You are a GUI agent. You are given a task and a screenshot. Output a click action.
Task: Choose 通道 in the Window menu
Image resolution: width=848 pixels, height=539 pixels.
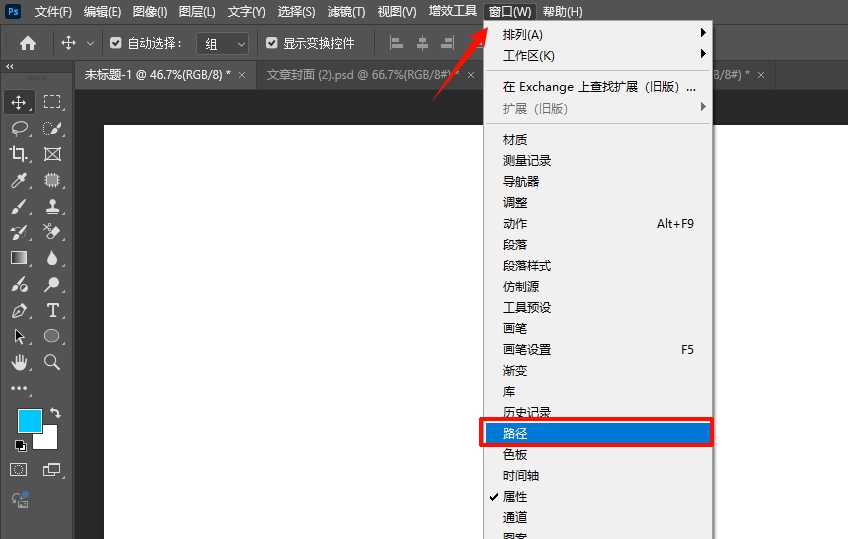point(598,517)
